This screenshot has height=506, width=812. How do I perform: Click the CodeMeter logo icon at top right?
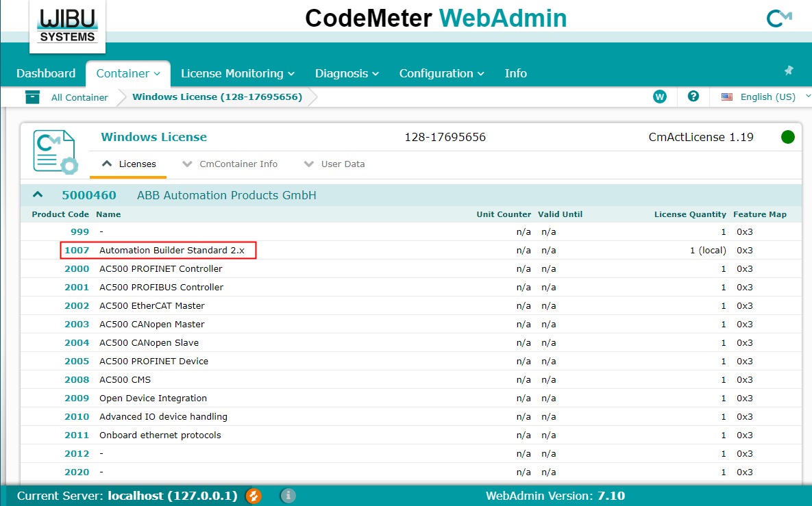[779, 18]
